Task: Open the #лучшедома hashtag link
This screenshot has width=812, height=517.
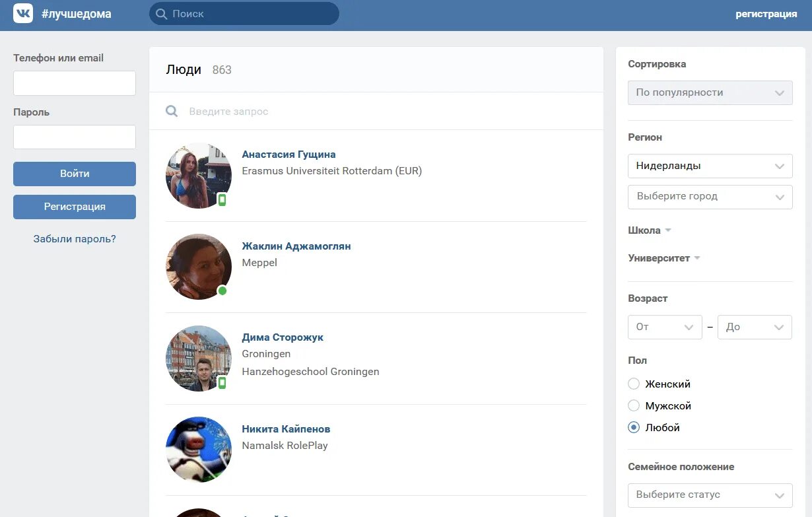Action: tap(76, 14)
